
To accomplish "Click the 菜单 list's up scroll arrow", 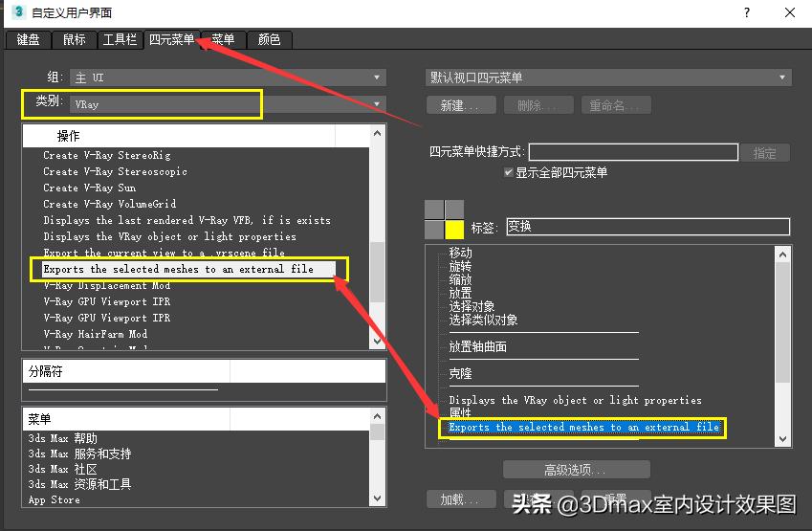I will coord(377,416).
